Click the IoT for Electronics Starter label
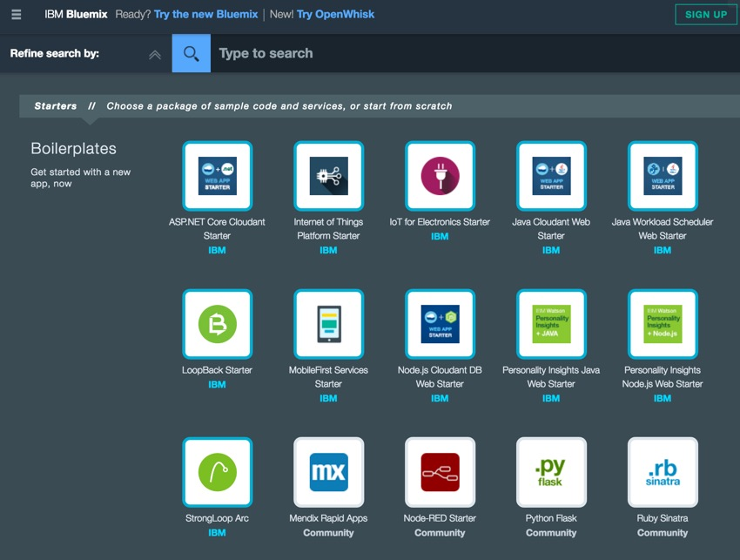 pos(440,222)
